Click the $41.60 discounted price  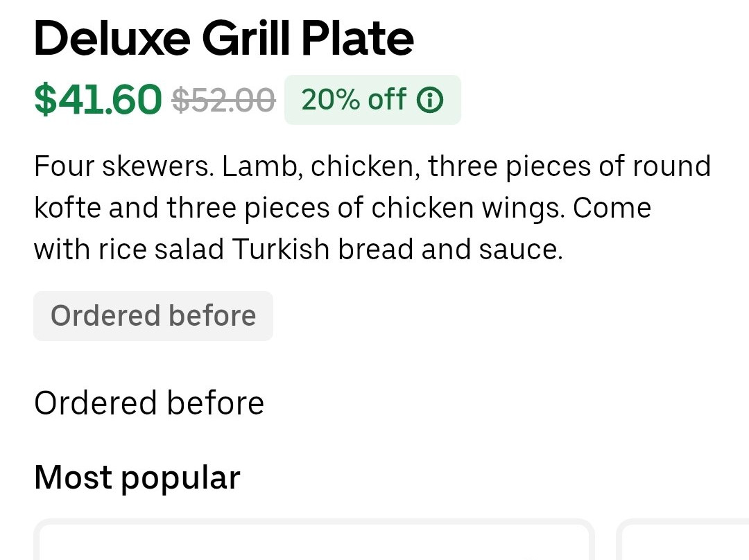[x=98, y=99]
